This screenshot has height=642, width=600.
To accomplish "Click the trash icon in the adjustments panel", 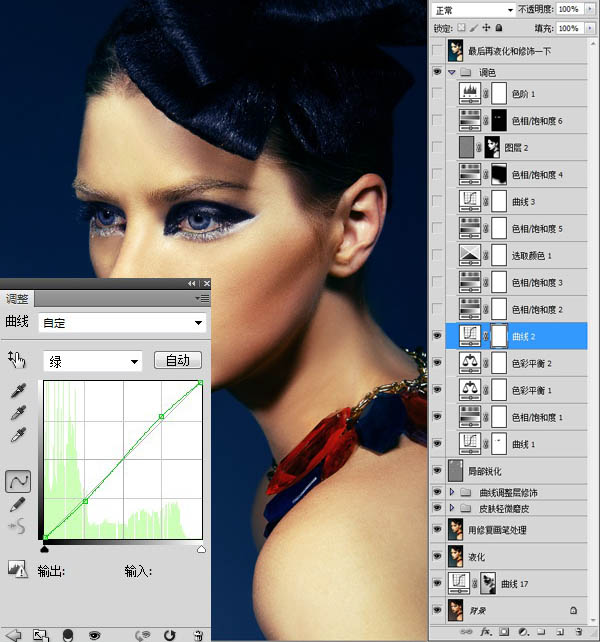I will tap(198, 634).
